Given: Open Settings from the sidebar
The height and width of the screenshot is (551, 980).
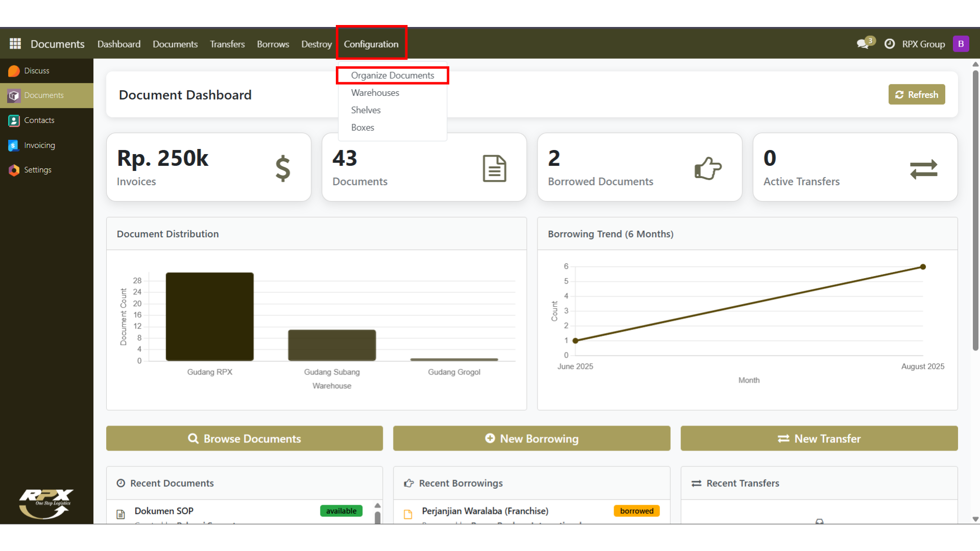Looking at the screenshot, I should (x=37, y=170).
